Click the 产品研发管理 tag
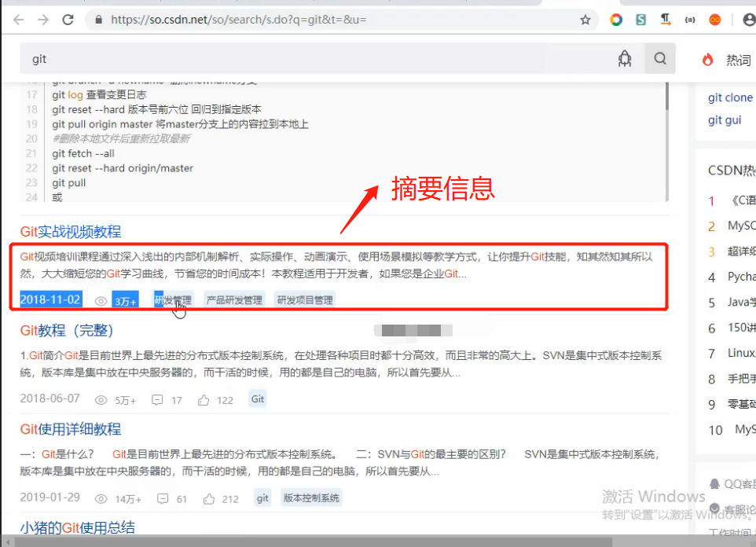This screenshot has width=756, height=547. [234, 300]
